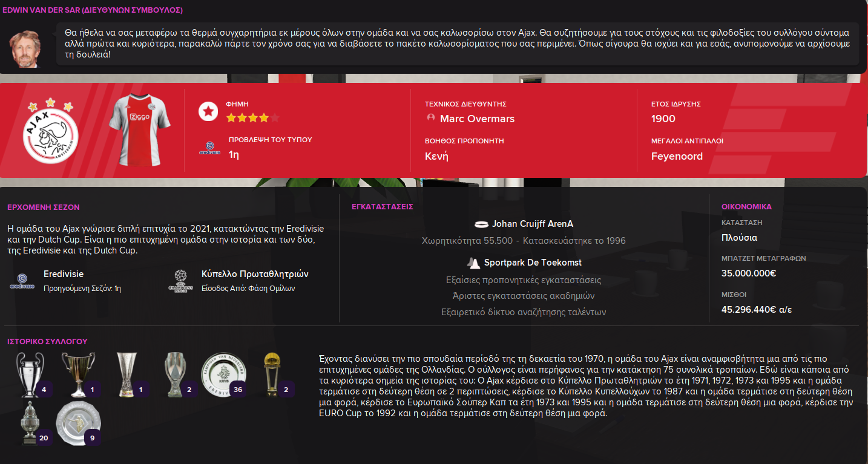Click the four-star reputation rating

point(253,118)
